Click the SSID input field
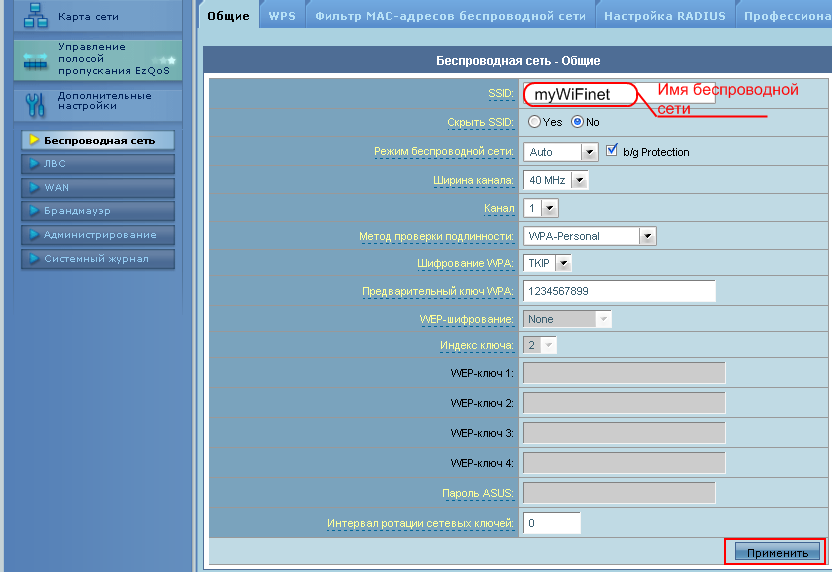Image resolution: width=832 pixels, height=572 pixels. (x=619, y=93)
